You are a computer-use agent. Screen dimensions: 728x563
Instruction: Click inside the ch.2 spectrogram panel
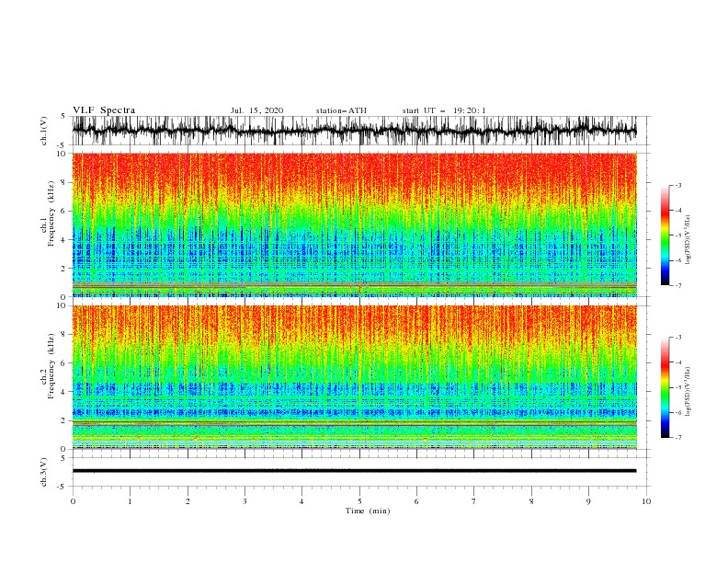tap(354, 377)
